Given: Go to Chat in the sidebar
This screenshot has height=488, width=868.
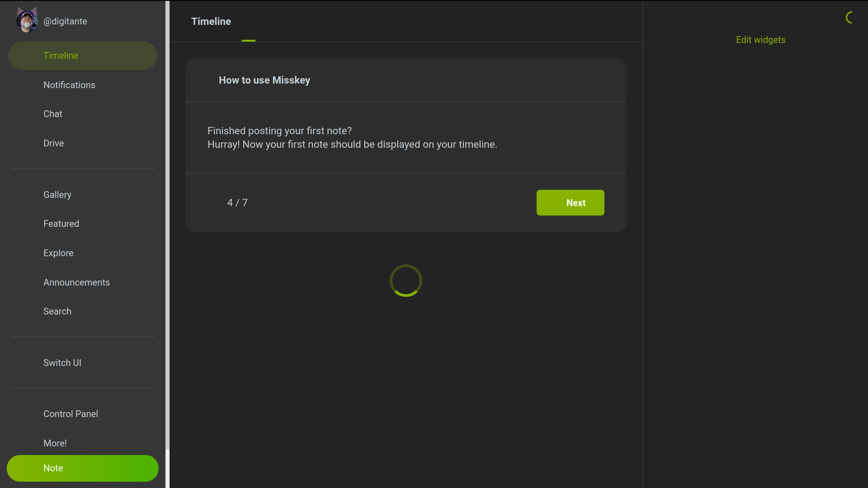Looking at the screenshot, I should [x=53, y=114].
